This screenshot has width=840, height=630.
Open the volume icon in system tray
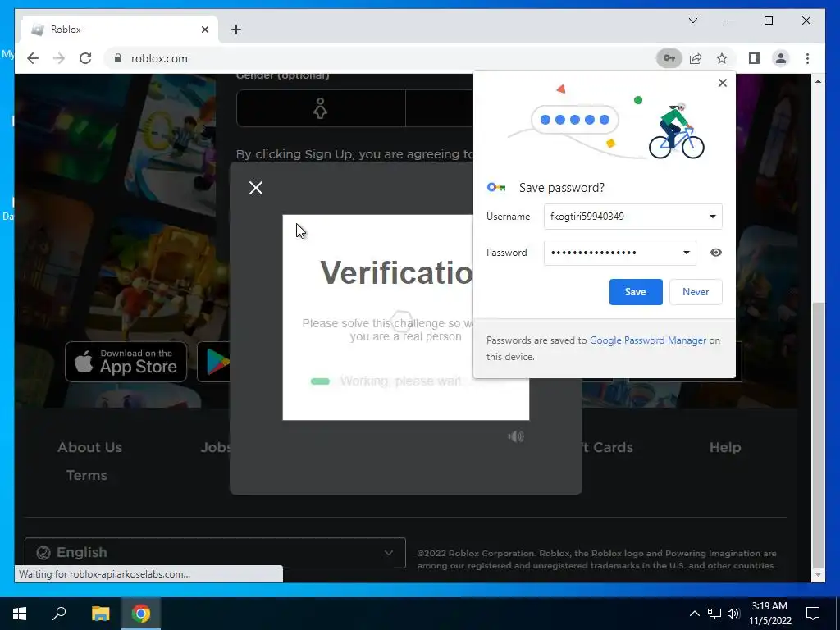click(733, 614)
